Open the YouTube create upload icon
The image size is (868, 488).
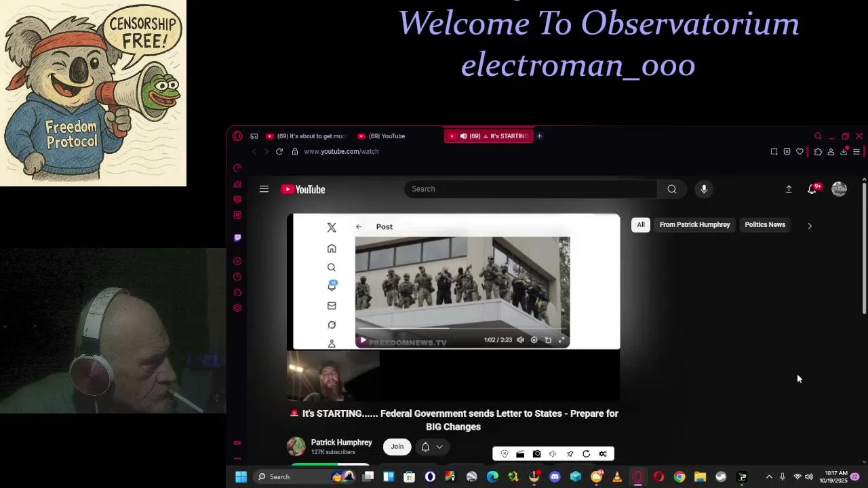789,189
